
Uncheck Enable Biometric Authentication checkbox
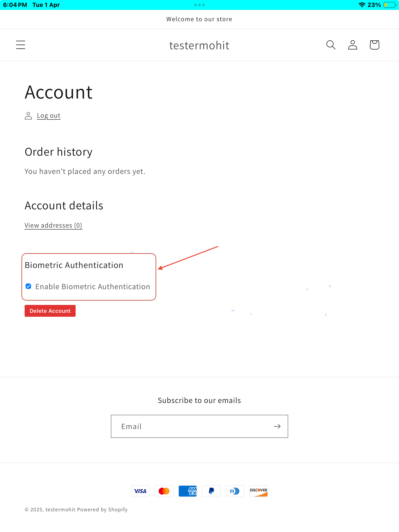tap(28, 286)
